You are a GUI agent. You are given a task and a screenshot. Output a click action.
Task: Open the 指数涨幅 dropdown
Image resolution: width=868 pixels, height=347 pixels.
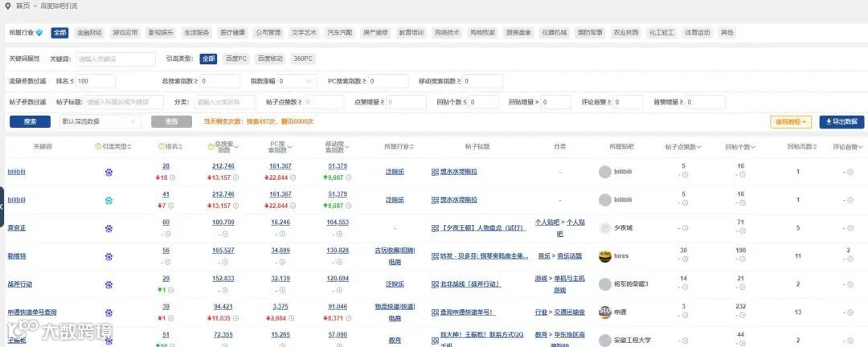click(x=297, y=81)
